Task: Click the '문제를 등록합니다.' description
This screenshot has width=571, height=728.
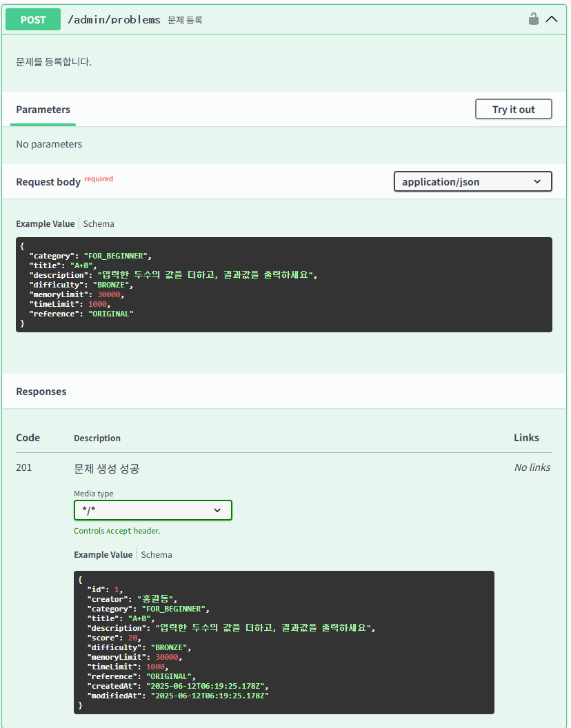Action: coord(54,62)
